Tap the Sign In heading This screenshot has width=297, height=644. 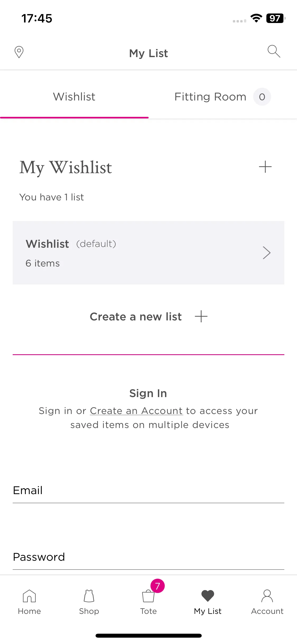148,393
